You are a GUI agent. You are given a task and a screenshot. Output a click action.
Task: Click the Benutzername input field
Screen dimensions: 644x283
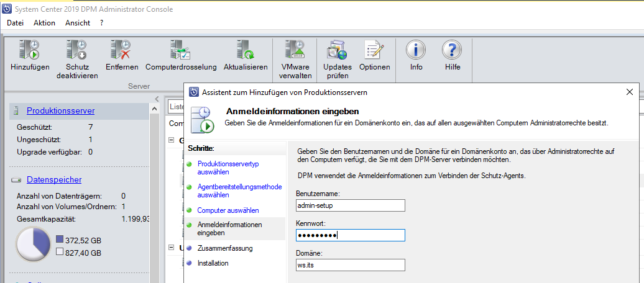(x=351, y=205)
